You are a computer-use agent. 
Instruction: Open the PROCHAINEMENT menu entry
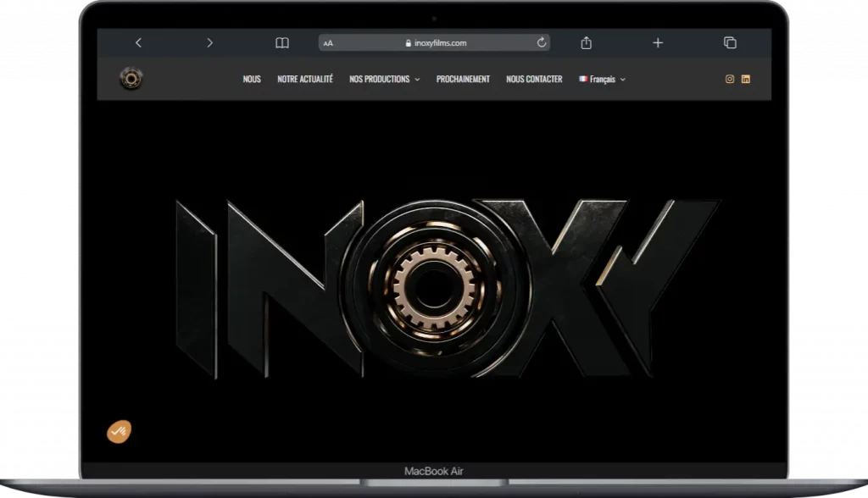[463, 79]
